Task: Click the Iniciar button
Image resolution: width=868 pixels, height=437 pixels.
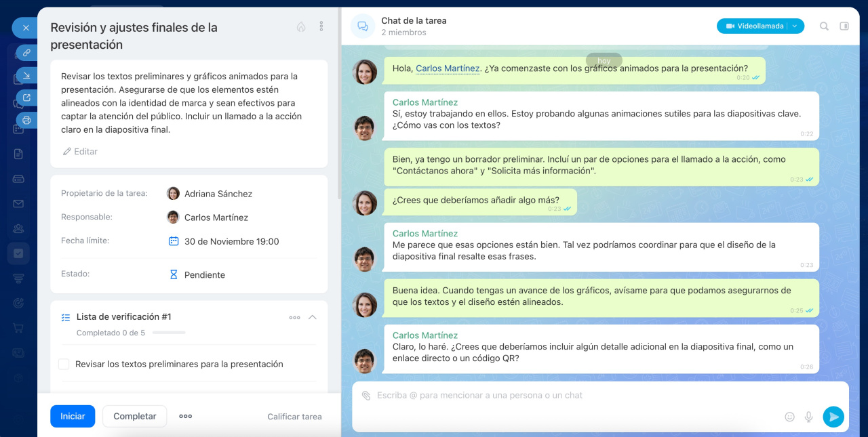Action: [x=73, y=417]
